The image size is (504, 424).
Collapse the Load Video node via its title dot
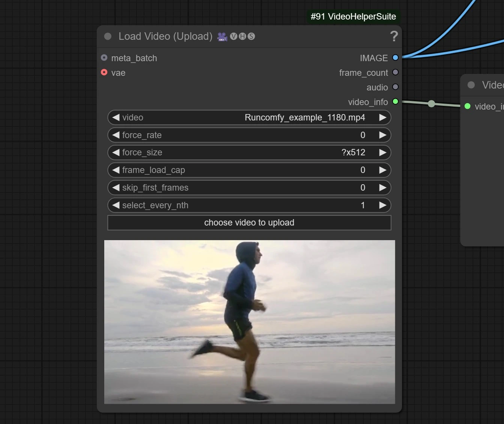(108, 36)
